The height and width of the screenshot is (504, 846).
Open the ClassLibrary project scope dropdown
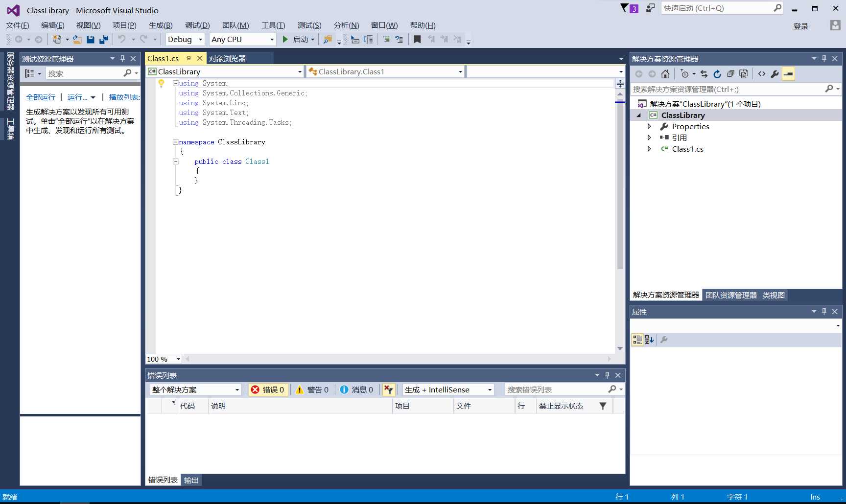(x=225, y=71)
